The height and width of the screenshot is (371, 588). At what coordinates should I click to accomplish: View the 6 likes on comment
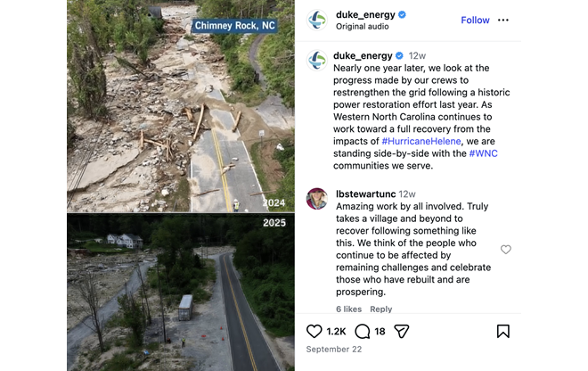(x=348, y=309)
